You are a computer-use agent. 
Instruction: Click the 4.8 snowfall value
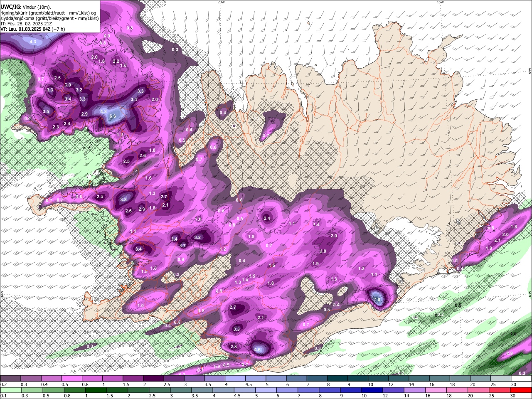[x=103, y=111]
